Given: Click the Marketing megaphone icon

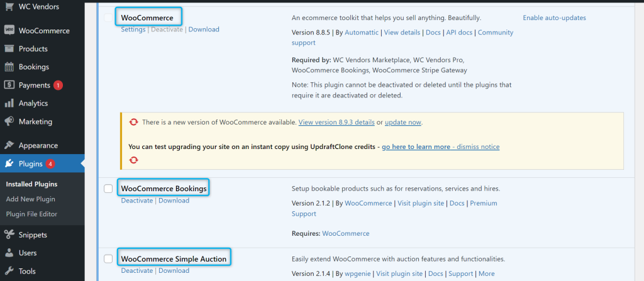Looking at the screenshot, I should tap(9, 121).
